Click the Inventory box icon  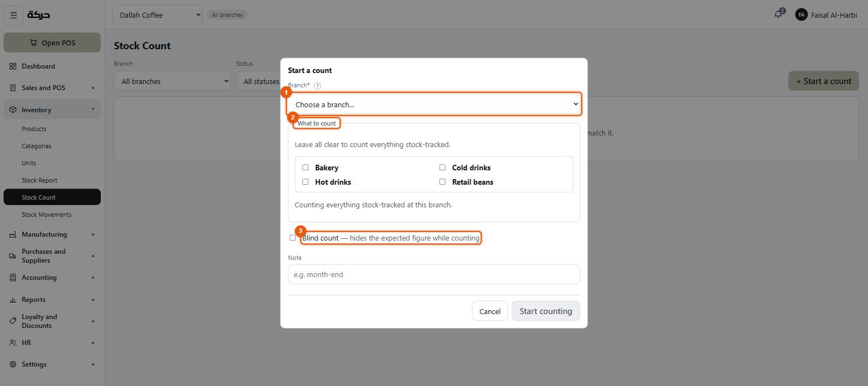pos(13,110)
